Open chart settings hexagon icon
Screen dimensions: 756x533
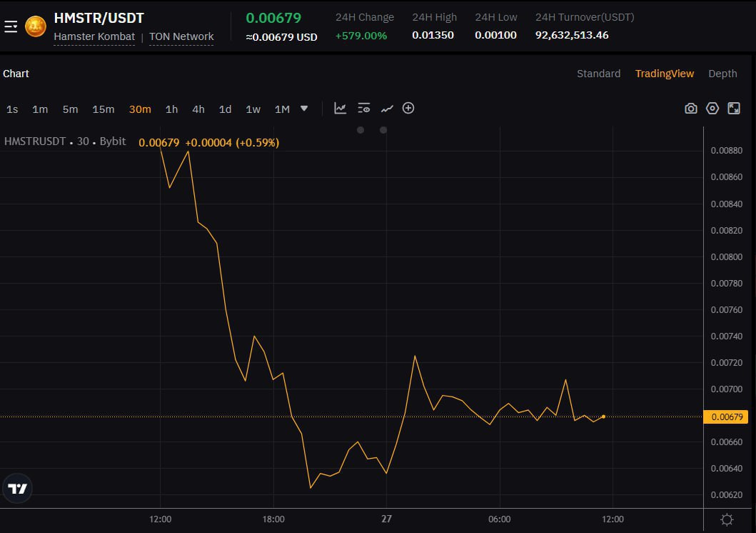point(712,109)
